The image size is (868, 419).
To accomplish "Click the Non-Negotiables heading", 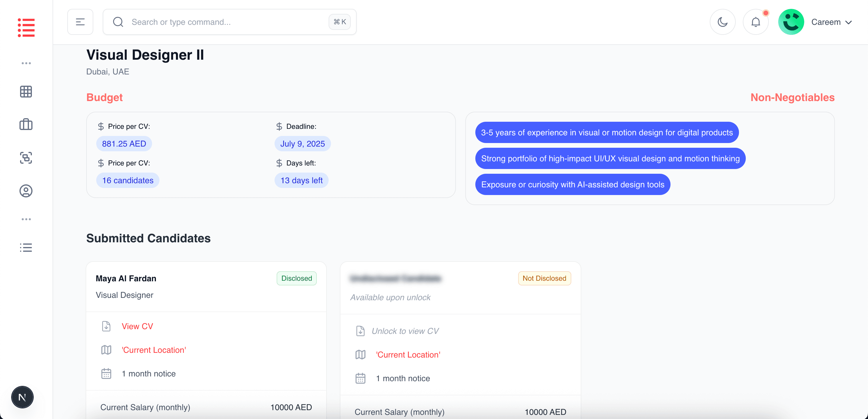I will 792,98.
